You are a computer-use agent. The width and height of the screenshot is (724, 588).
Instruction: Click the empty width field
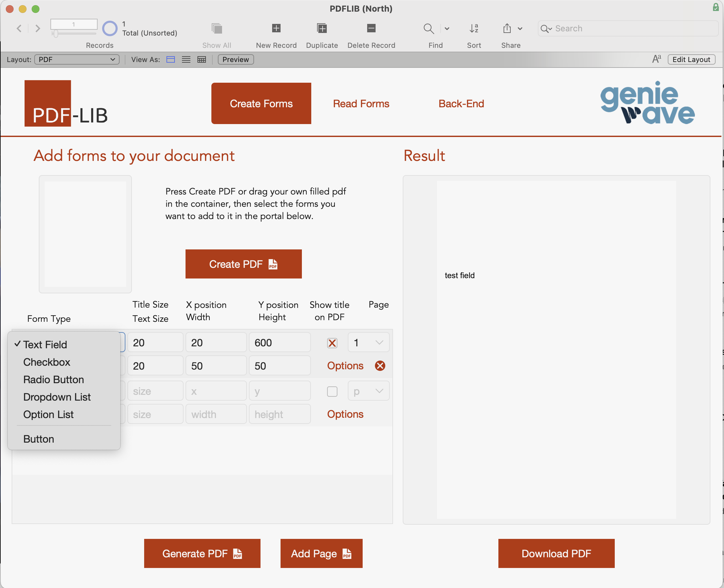point(216,414)
